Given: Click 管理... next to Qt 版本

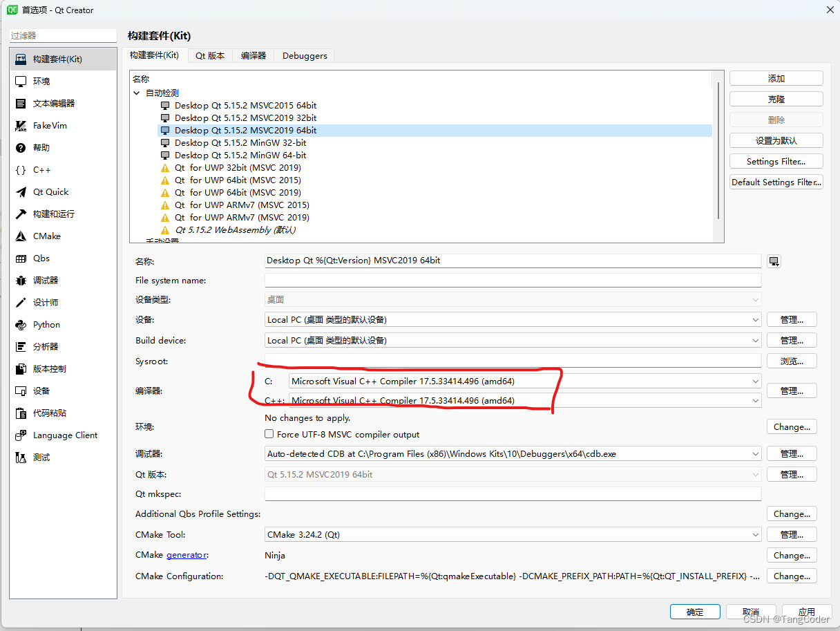Looking at the screenshot, I should click(x=792, y=475).
